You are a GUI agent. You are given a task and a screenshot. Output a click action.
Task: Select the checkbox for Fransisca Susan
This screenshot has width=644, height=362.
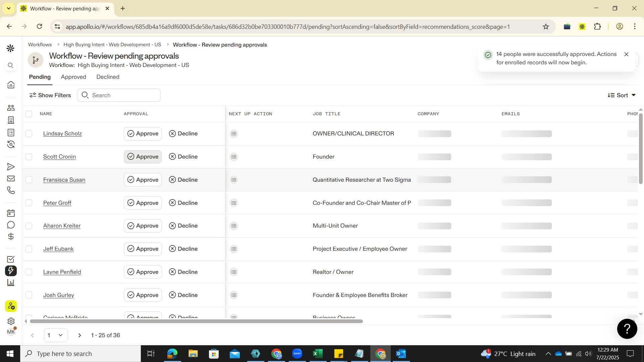click(x=29, y=180)
